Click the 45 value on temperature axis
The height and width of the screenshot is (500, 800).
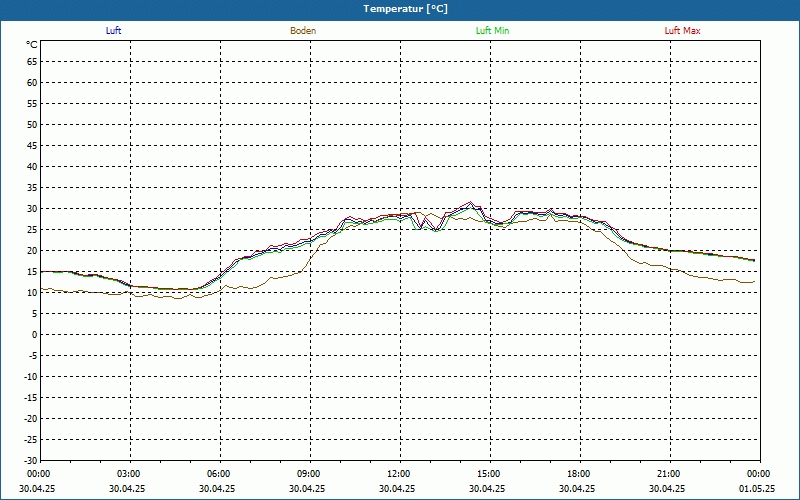pos(32,146)
